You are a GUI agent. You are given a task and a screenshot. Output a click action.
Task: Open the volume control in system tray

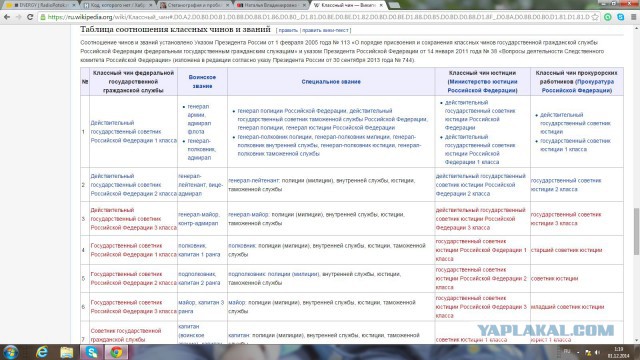point(597,352)
